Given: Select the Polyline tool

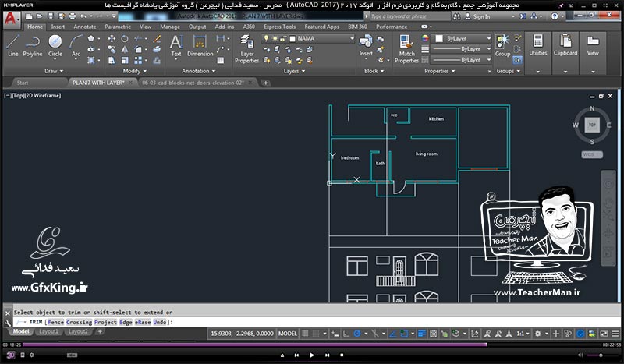Looking at the screenshot, I should pos(32,46).
